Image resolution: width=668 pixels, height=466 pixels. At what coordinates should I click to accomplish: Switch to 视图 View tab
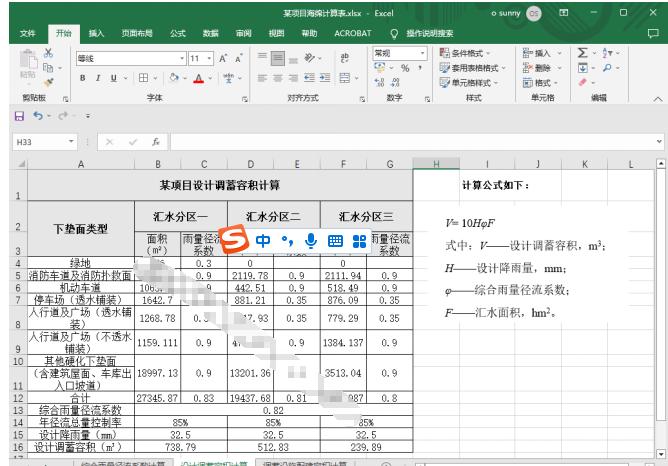coord(276,33)
